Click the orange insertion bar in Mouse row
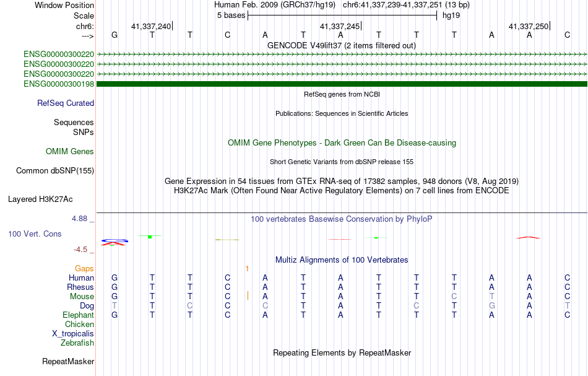 (248, 295)
